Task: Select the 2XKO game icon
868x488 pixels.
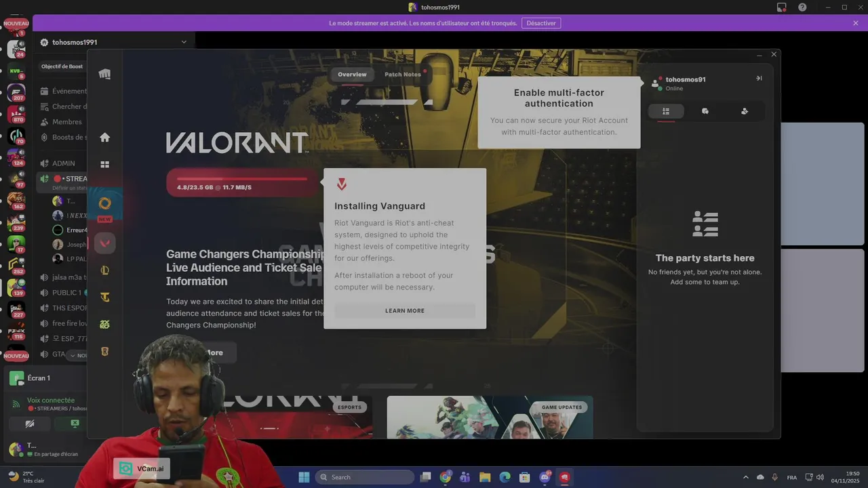Action: pyautogui.click(x=105, y=324)
